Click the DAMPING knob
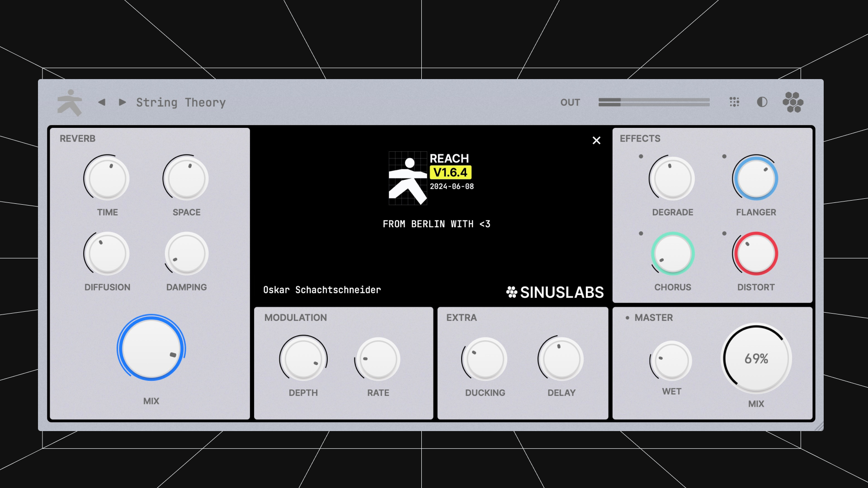The height and width of the screenshot is (488, 868). coord(186,253)
